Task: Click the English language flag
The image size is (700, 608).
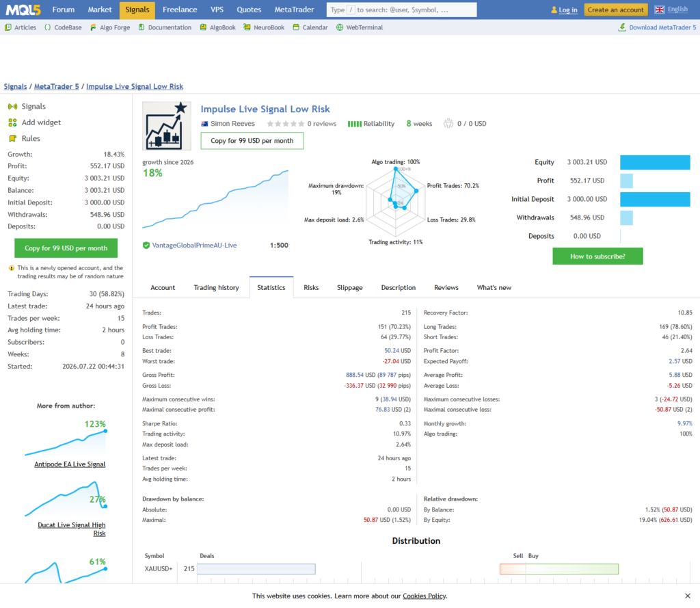Action: 660,10
